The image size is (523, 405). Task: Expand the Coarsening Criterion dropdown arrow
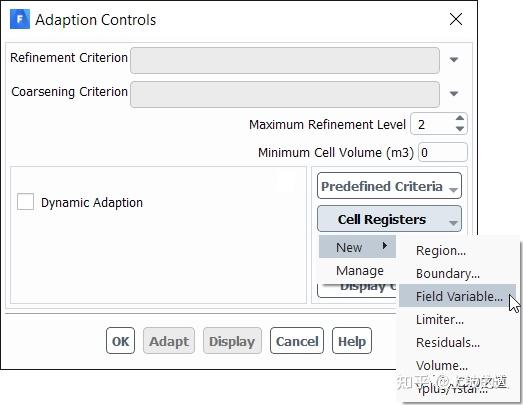(453, 93)
